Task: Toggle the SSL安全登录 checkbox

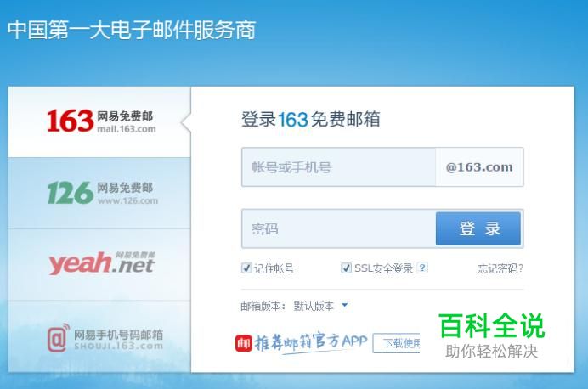Action: point(346,268)
